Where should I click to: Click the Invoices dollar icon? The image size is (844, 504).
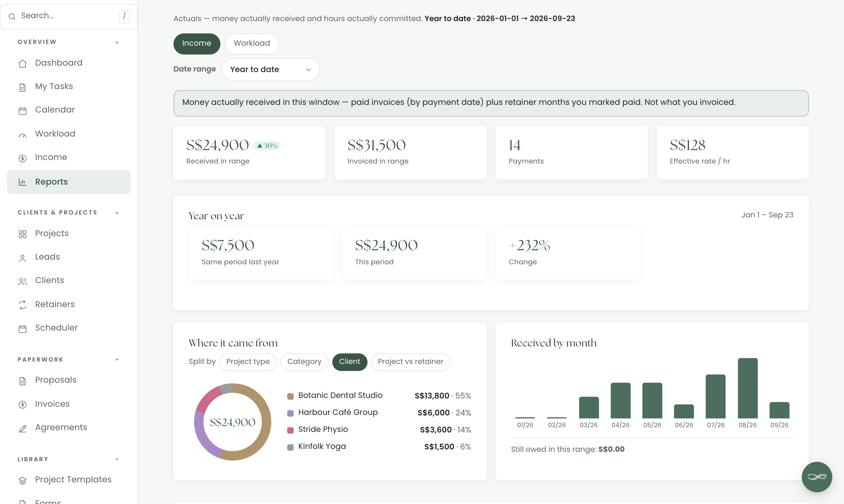coord(22,404)
